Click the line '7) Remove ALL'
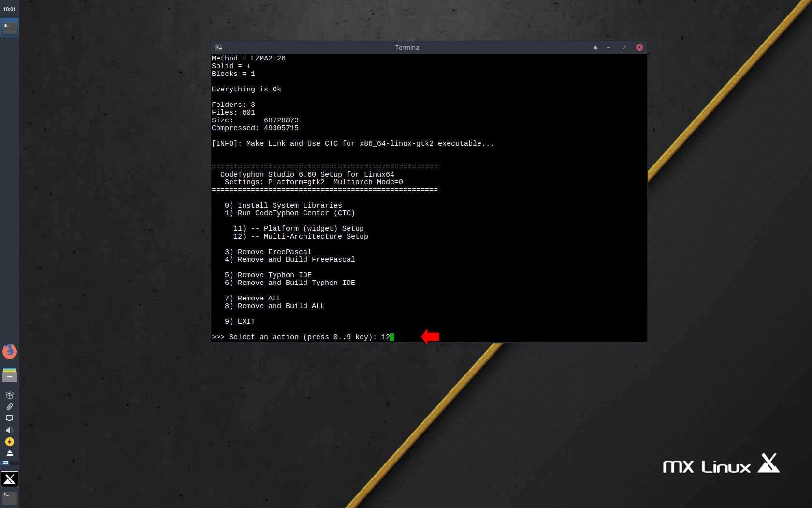The height and width of the screenshot is (508, 812). (x=253, y=298)
